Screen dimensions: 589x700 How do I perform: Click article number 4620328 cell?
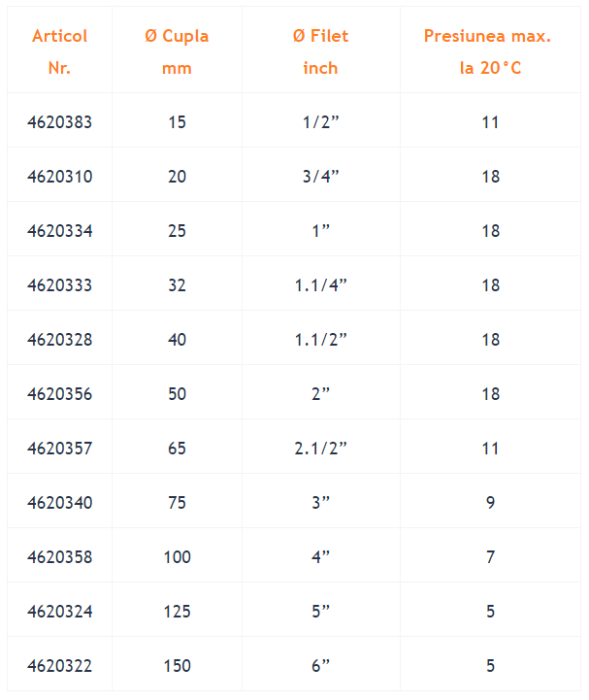coord(60,340)
